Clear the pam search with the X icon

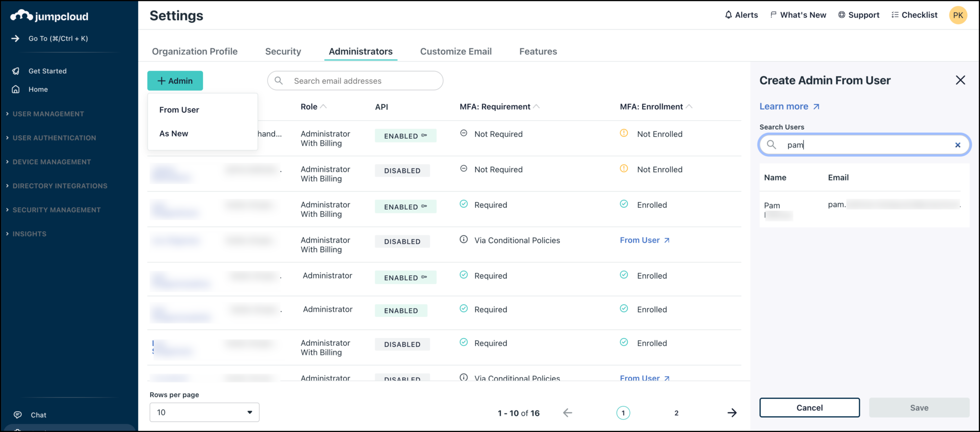click(x=958, y=145)
